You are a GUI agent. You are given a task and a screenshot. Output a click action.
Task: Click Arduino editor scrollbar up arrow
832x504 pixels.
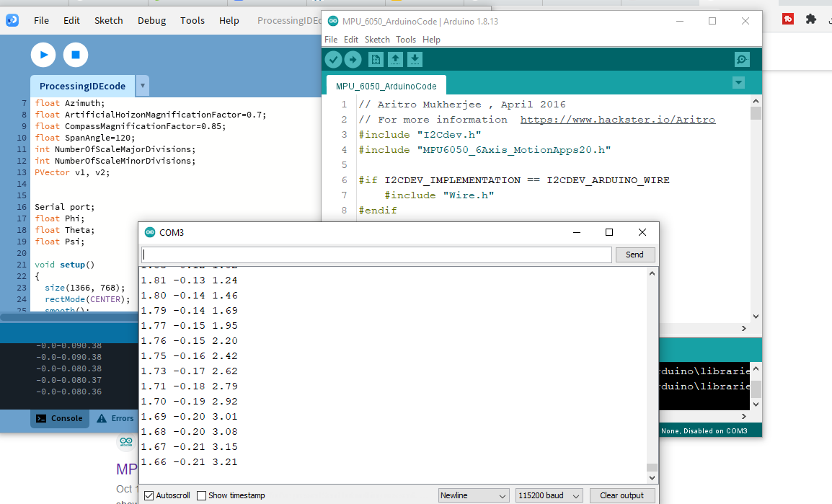756,102
